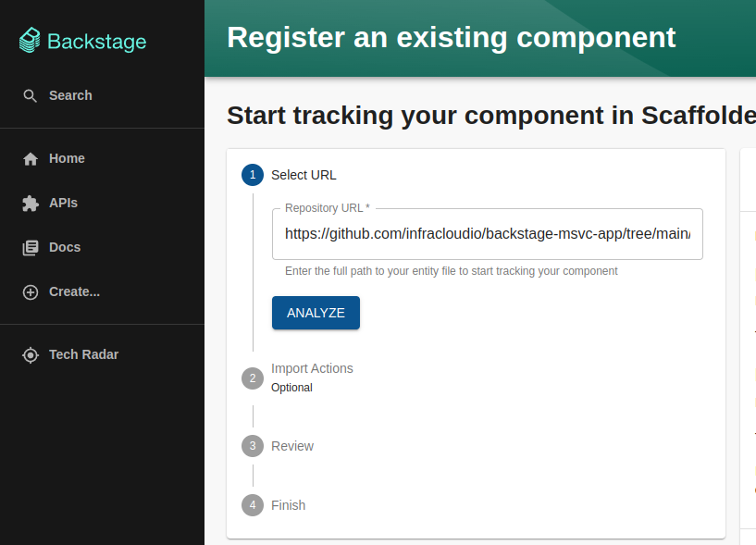Go to Home in sidebar
Screen dimensions: 756x545
click(x=67, y=158)
